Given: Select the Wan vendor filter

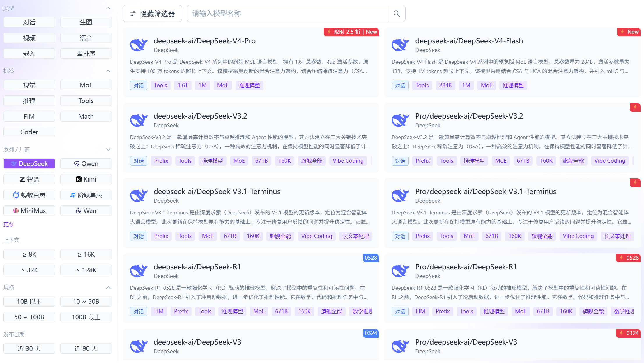Looking at the screenshot, I should coord(86,211).
